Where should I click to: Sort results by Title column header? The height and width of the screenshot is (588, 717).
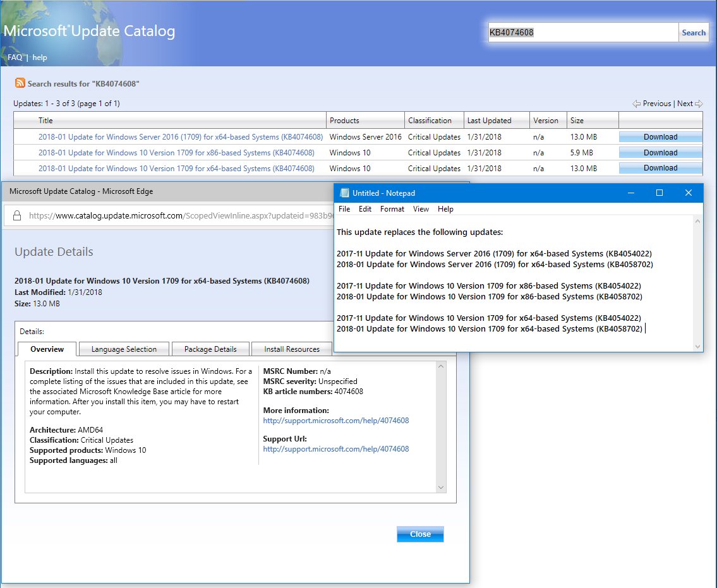[x=45, y=120]
